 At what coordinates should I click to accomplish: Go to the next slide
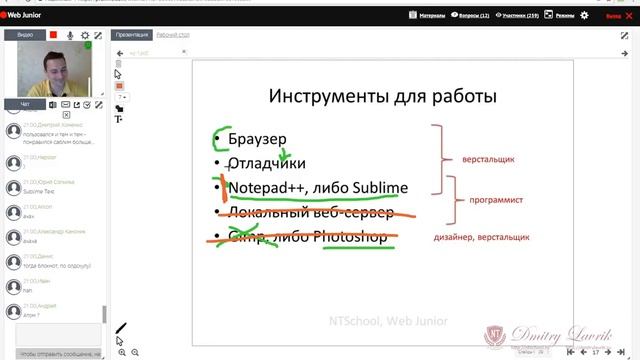608,352
